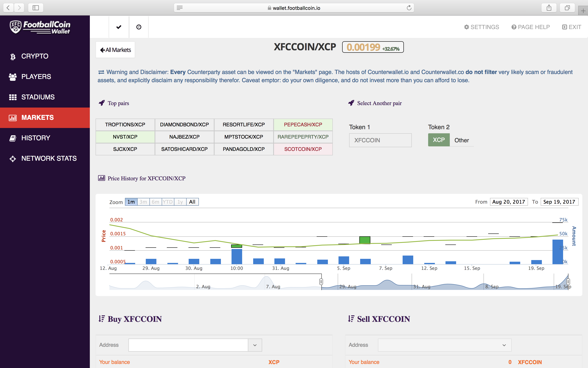
Task: Reload the page with refresh icon
Action: point(409,8)
